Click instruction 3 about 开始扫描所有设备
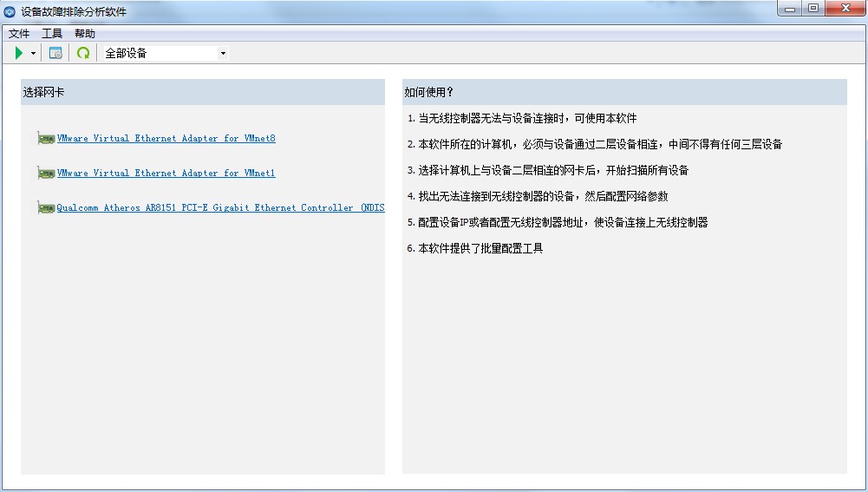The height and width of the screenshot is (492, 868). tap(547, 170)
